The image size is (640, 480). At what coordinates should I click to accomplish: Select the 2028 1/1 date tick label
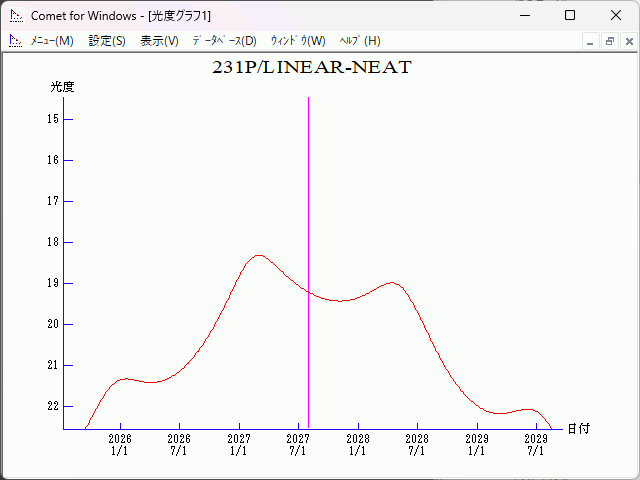(357, 445)
